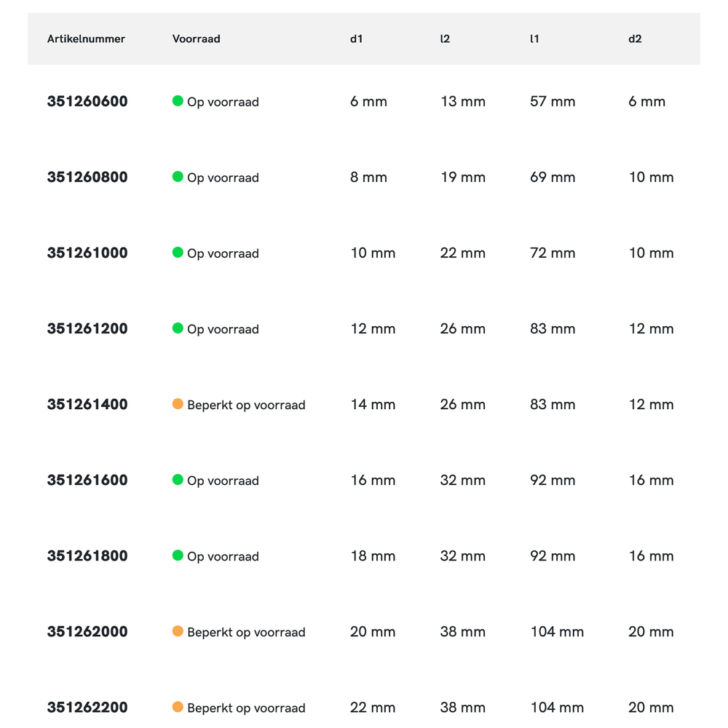
Task: Click green stock indicator for 351260800
Action: [x=178, y=177]
